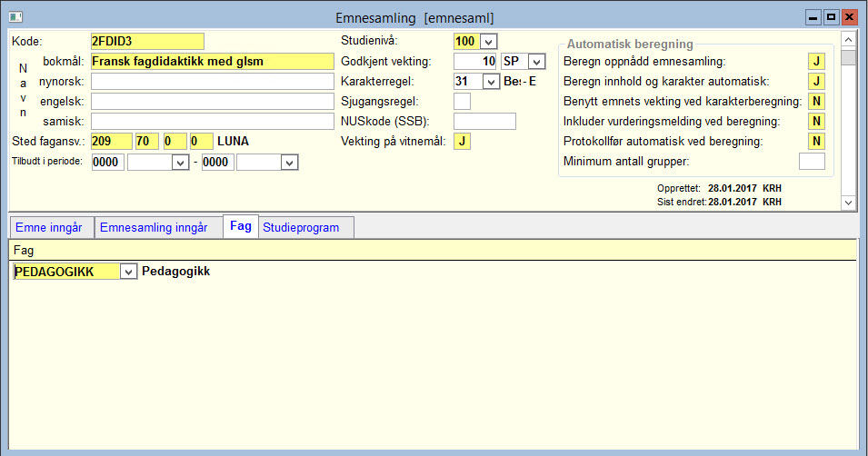Viewport: 868px width, 456px height.
Task: Click the samisk name field
Action: pos(213,121)
